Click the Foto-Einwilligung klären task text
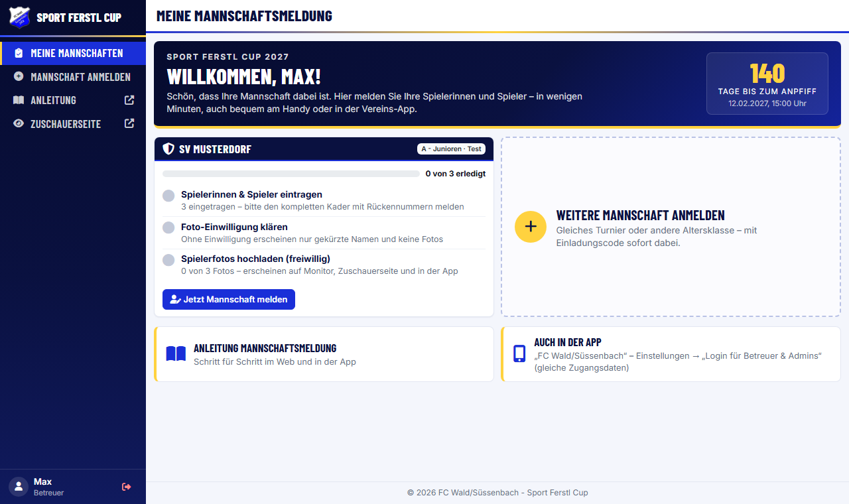This screenshot has height=504, width=849. point(234,227)
